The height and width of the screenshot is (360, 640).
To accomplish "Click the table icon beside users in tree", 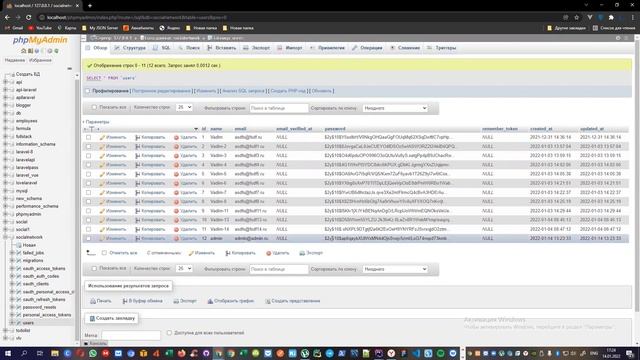I will 19,323.
